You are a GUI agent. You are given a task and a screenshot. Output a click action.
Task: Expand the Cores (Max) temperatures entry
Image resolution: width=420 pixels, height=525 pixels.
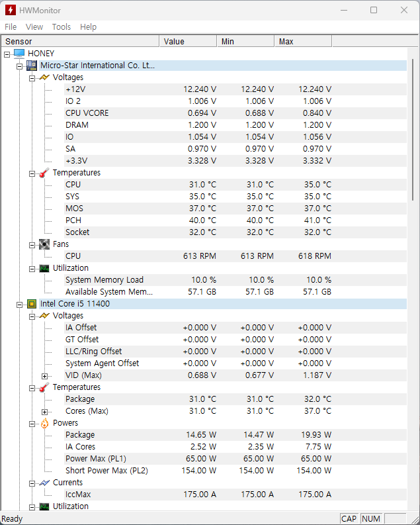pos(44,411)
